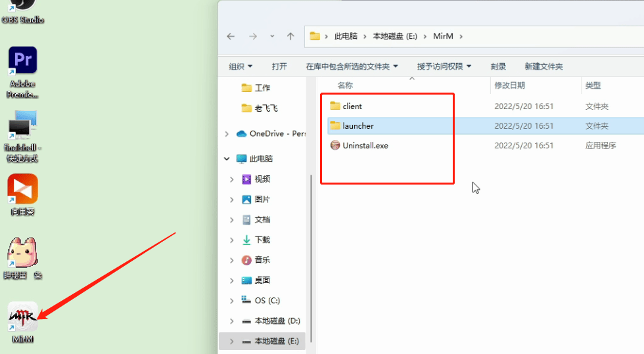Click the back navigation arrow
This screenshot has width=644, height=354.
(231, 36)
